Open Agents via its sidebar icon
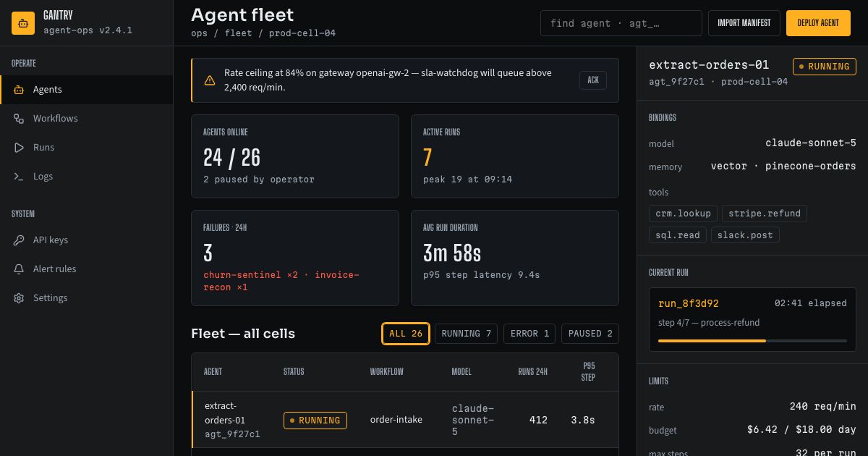This screenshot has height=456, width=868. pos(19,90)
